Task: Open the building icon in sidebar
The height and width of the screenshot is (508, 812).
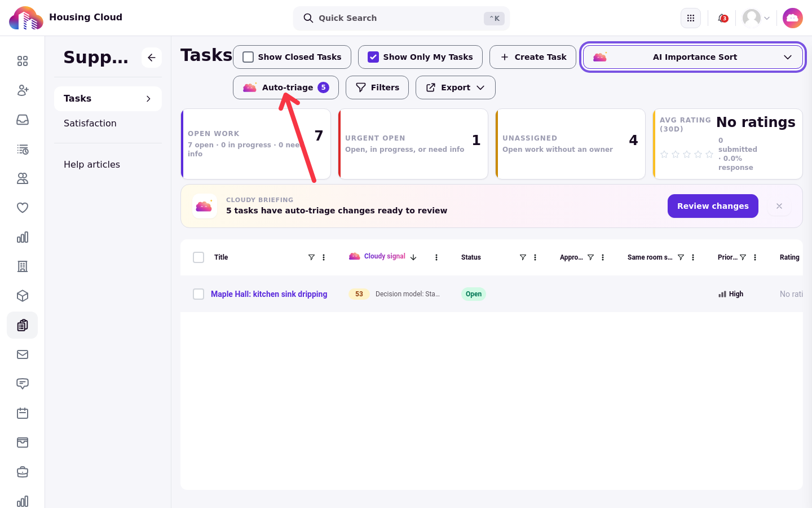Action: (23, 266)
